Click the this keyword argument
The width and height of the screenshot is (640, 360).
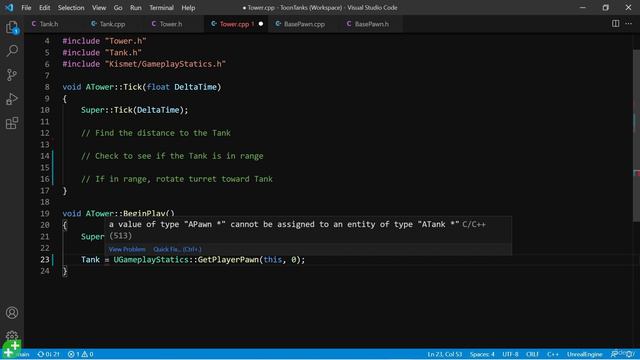click(273, 260)
